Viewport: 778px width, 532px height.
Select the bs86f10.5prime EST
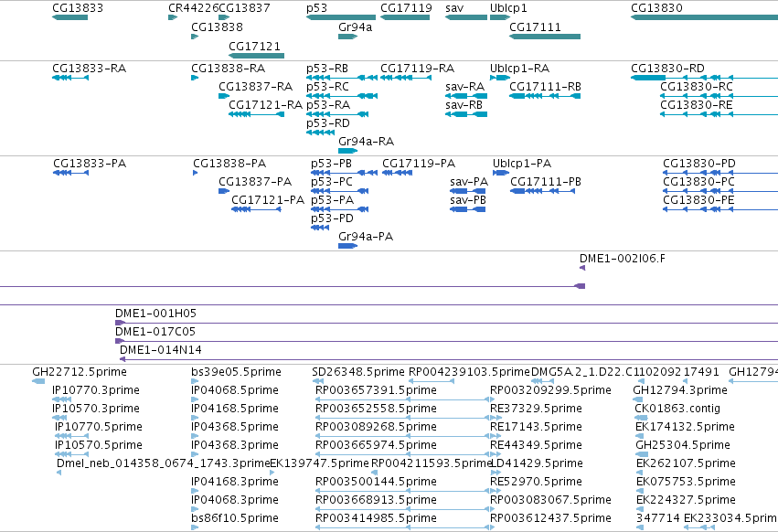coord(195,527)
